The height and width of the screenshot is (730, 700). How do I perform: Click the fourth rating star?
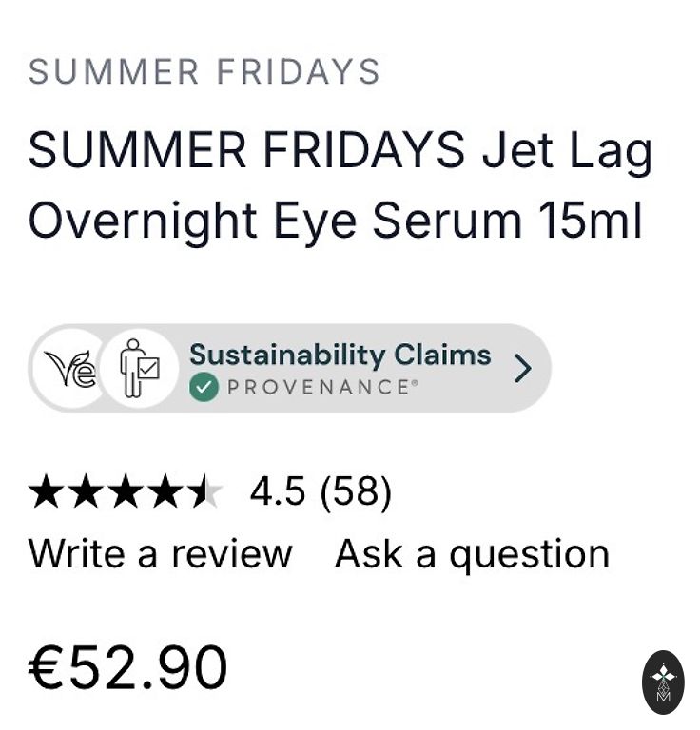[x=165, y=492]
